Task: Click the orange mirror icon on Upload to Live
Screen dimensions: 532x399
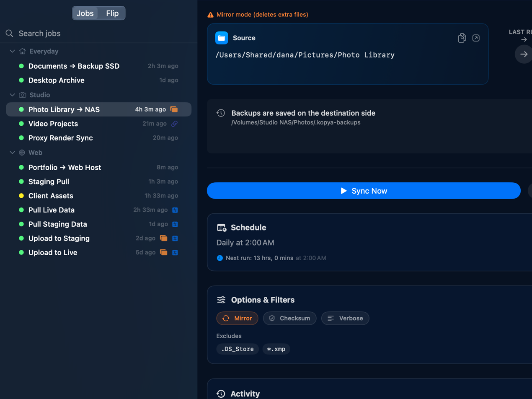Action: [163, 253]
